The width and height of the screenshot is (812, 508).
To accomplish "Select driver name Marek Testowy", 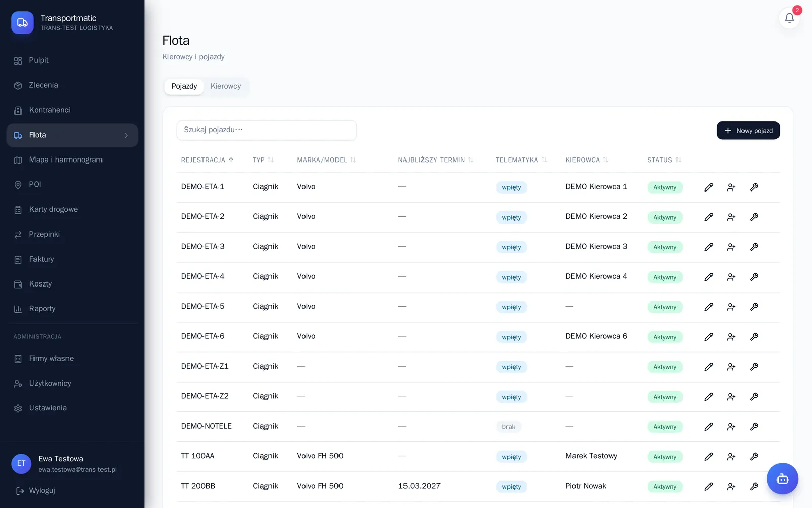I will point(591,456).
